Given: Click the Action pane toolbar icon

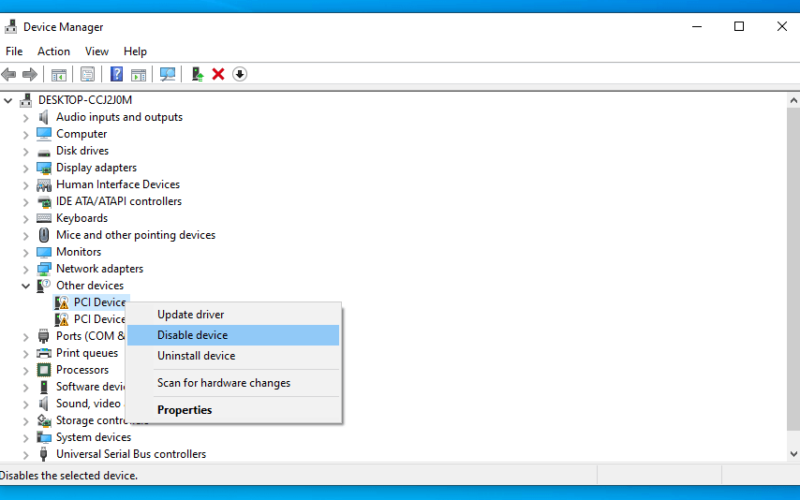Looking at the screenshot, I should [138, 74].
